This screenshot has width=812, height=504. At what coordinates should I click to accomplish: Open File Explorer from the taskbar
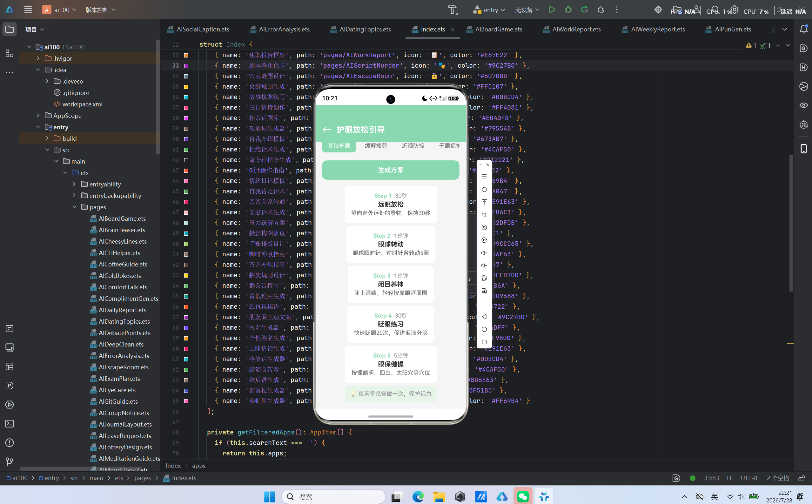(x=439, y=497)
